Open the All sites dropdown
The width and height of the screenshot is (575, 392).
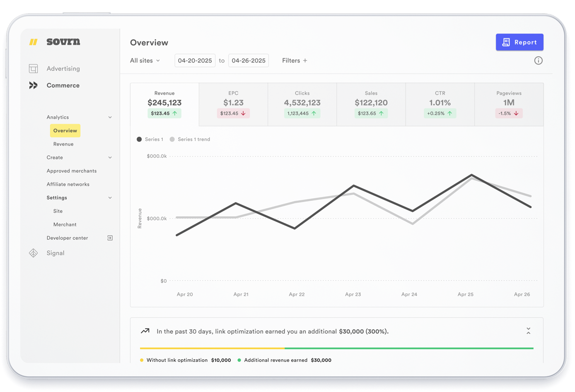point(145,60)
